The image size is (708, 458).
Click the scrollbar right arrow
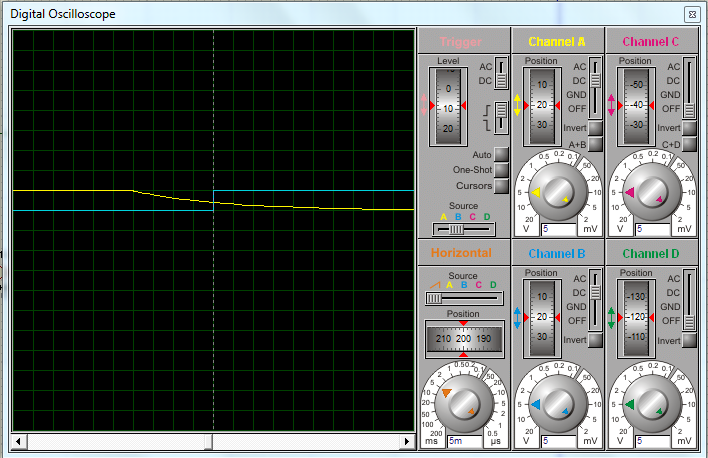[407, 441]
